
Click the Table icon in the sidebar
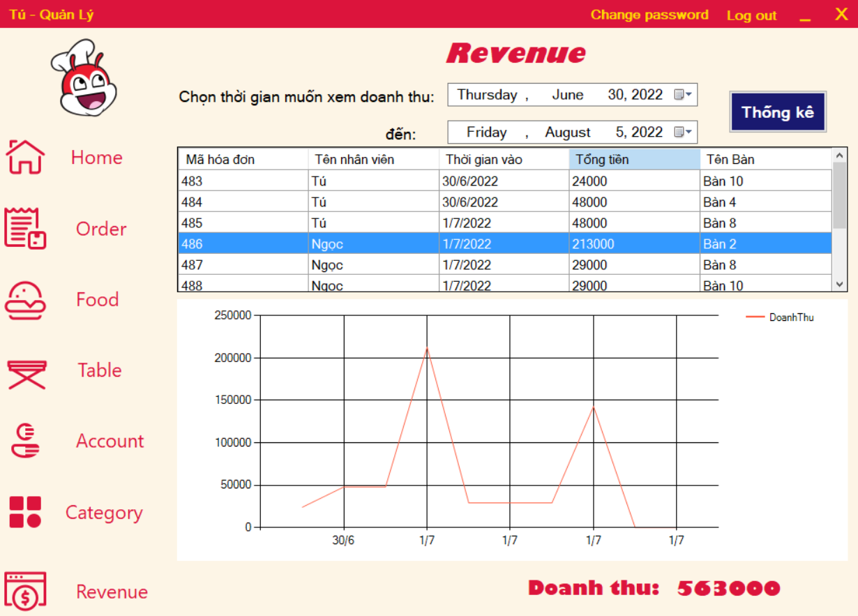tap(26, 371)
